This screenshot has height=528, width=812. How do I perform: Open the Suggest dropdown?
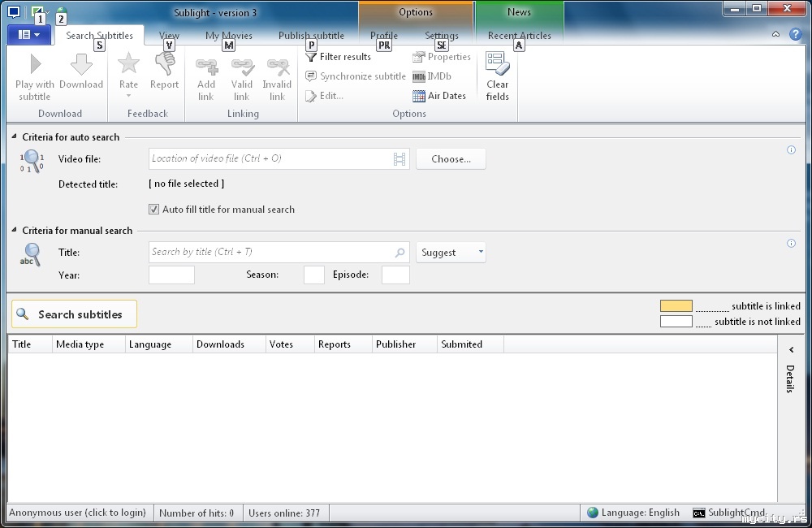(x=451, y=253)
